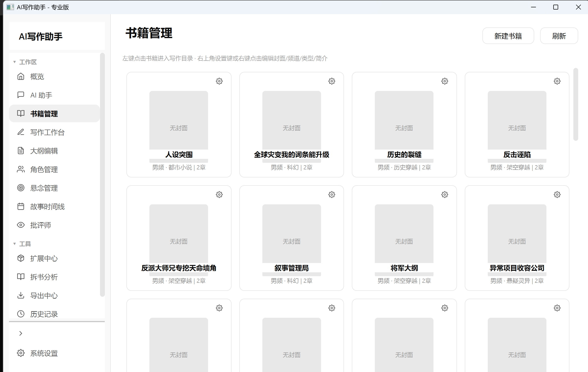Open the 异常项目收容公司 book cover
The image size is (588, 372).
click(517, 234)
